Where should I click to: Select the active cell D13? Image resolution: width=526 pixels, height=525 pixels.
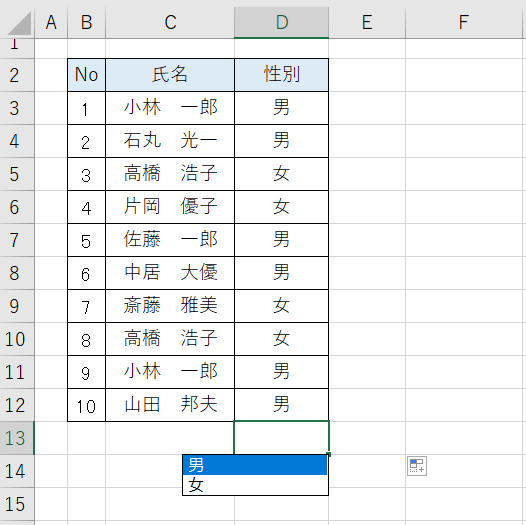281,438
